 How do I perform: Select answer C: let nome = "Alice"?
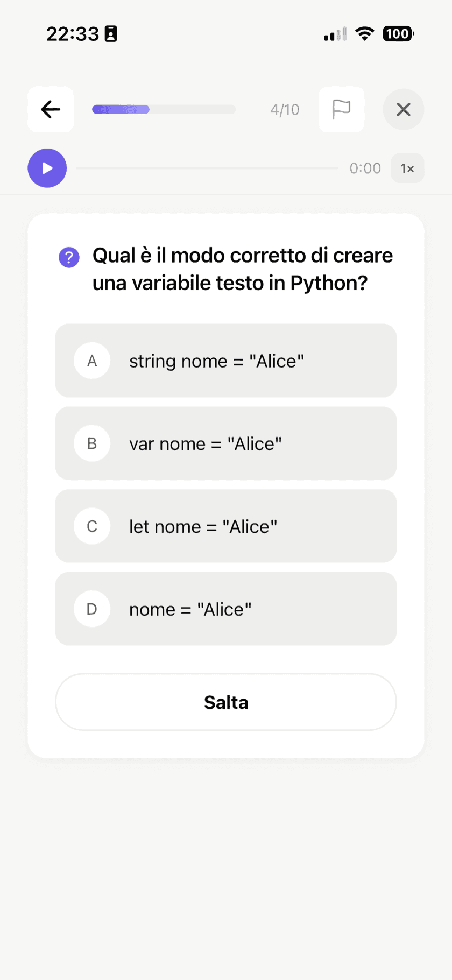pyautogui.click(x=225, y=526)
